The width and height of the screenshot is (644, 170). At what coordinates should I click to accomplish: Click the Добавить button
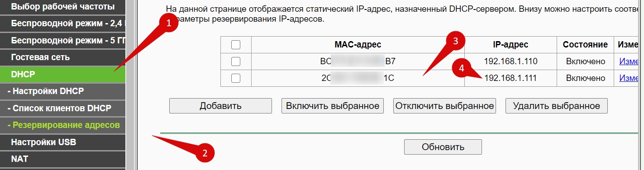coord(220,106)
